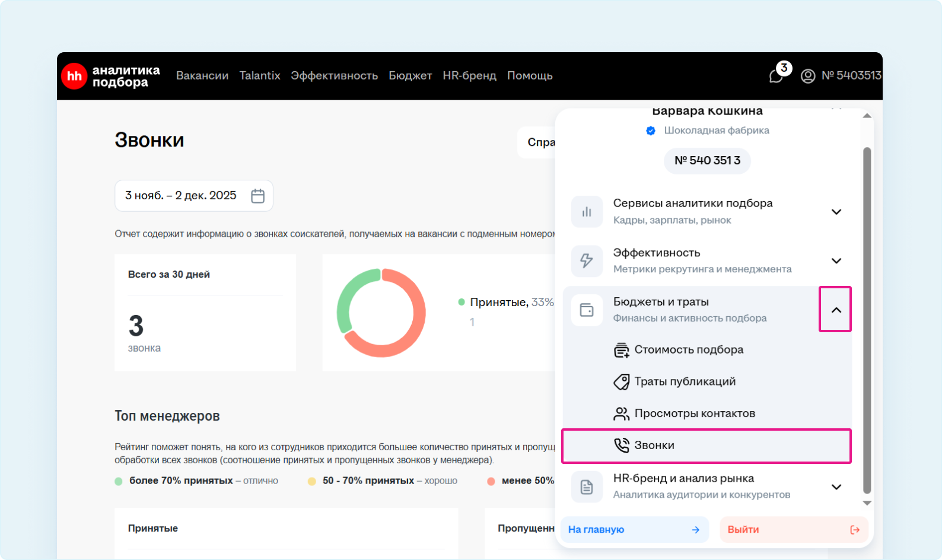942x560 pixels.
Task: Open the calendar date picker icon
Action: tap(257, 196)
